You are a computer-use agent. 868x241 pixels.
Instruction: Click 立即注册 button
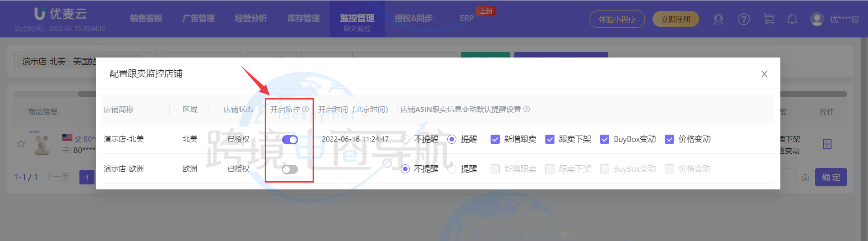click(675, 19)
